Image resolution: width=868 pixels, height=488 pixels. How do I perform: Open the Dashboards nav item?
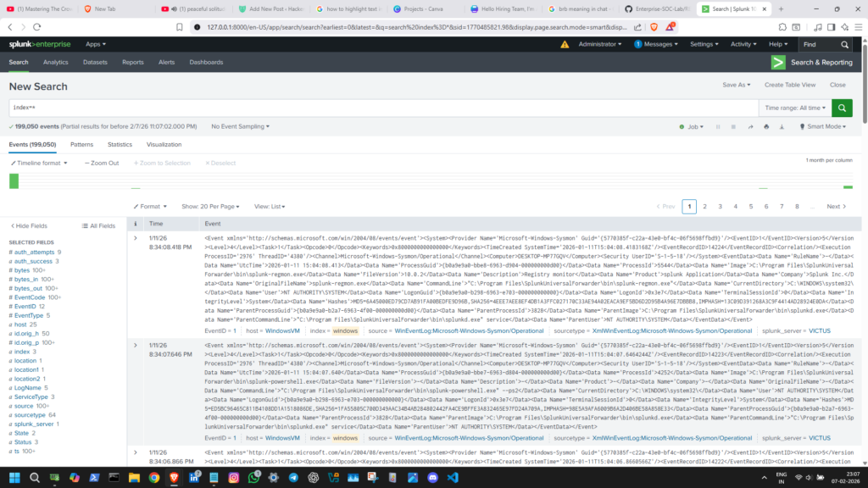(x=206, y=62)
